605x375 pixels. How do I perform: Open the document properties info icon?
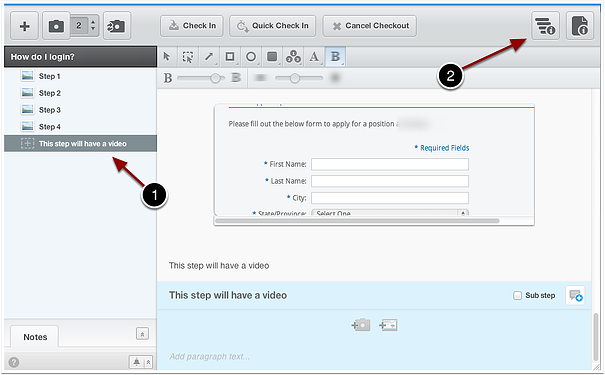[580, 26]
